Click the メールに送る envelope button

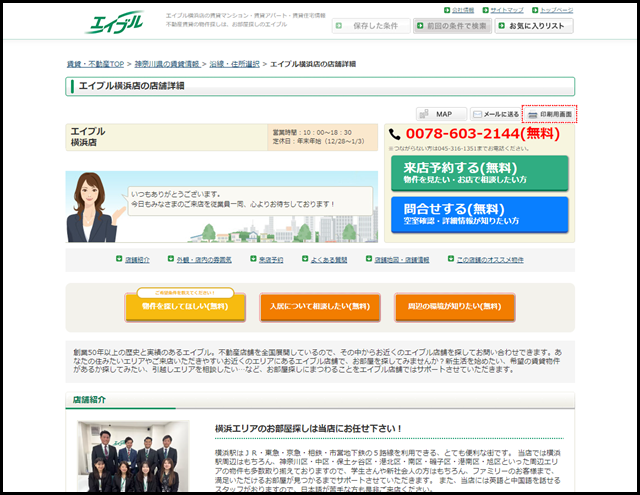[496, 114]
